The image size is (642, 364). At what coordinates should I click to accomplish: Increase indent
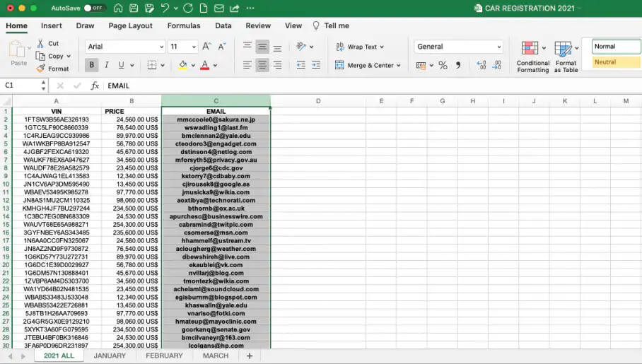click(316, 65)
